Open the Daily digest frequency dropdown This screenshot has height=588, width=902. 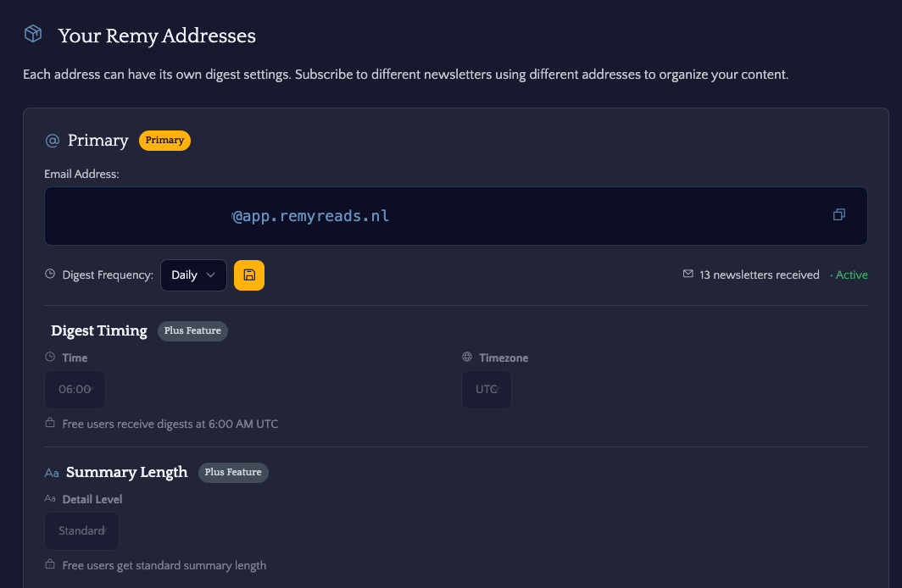pos(193,275)
